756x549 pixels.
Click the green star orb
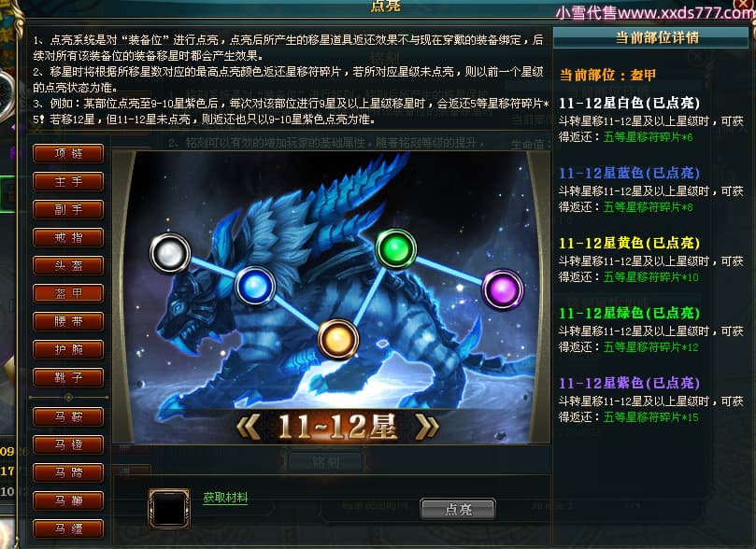coord(396,249)
